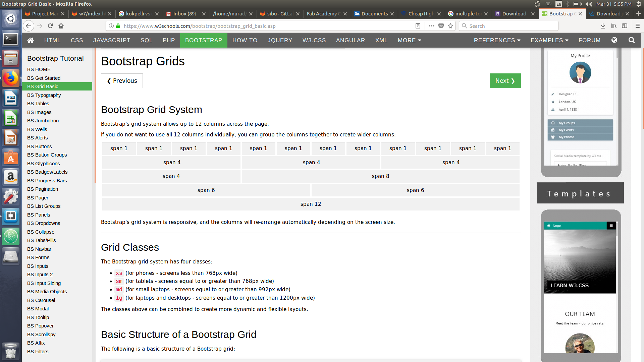The height and width of the screenshot is (362, 644).
Task: Open page actions three-dot menu
Action: tap(432, 26)
